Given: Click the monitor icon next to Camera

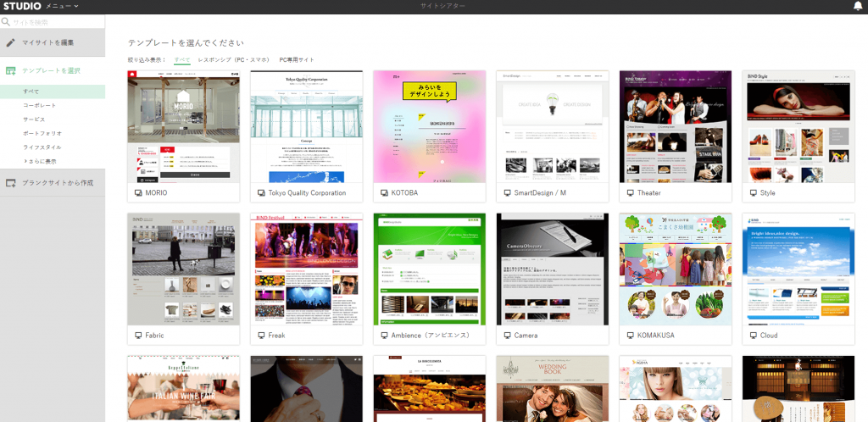Looking at the screenshot, I should pos(507,336).
